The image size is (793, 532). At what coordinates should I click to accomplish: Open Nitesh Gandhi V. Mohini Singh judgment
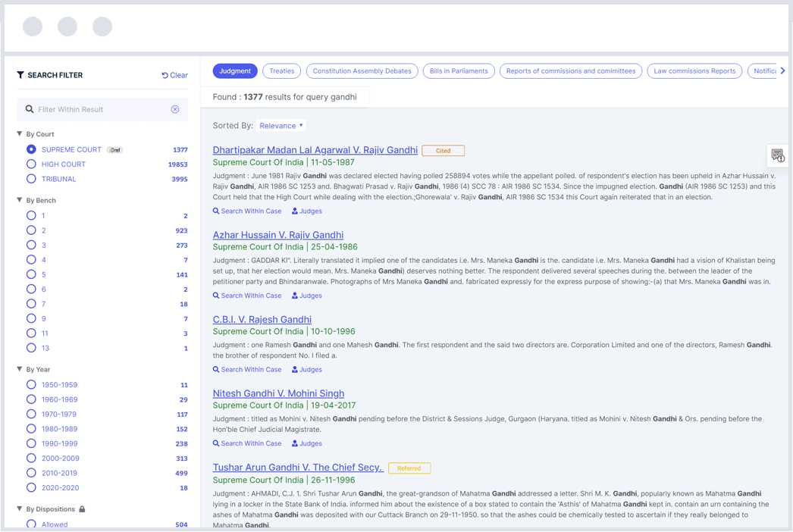pyautogui.click(x=278, y=393)
